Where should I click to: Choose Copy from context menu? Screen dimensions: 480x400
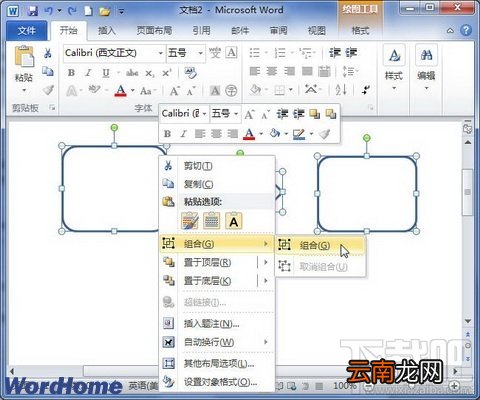coord(217,184)
